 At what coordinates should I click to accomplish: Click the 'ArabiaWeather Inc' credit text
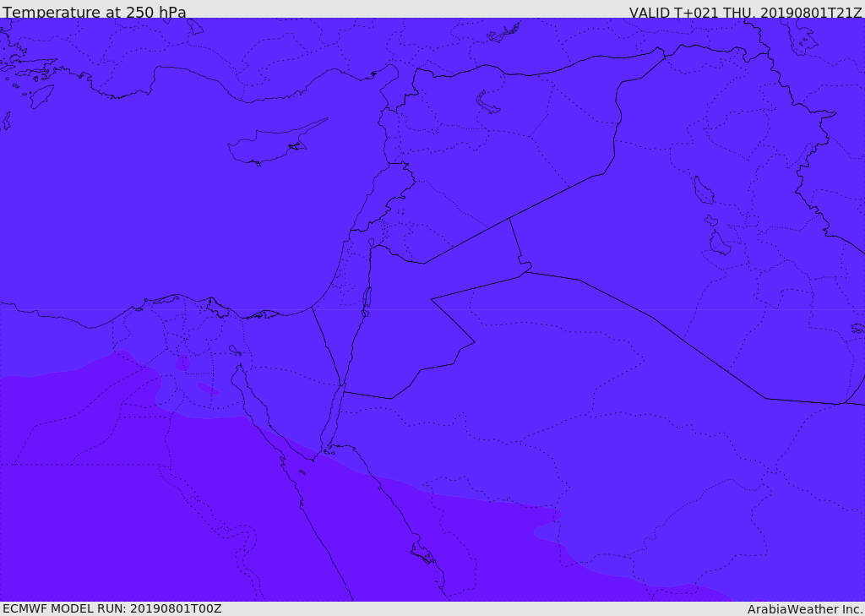click(805, 609)
